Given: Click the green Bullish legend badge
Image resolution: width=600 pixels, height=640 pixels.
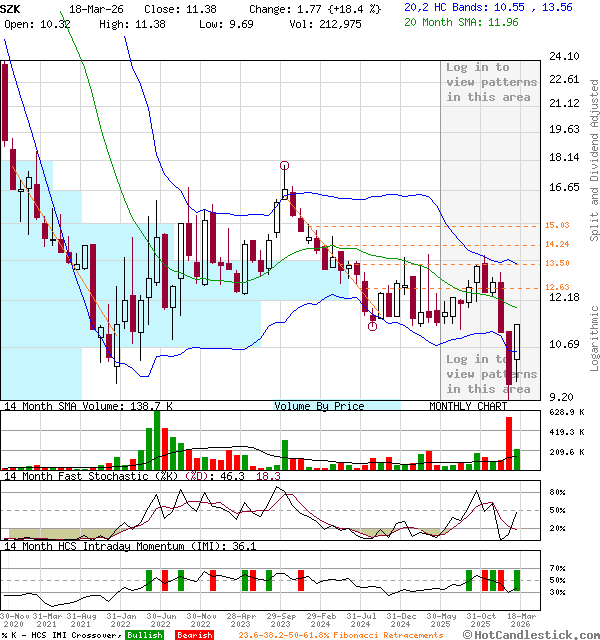Looking at the screenshot, I should pos(146,634).
